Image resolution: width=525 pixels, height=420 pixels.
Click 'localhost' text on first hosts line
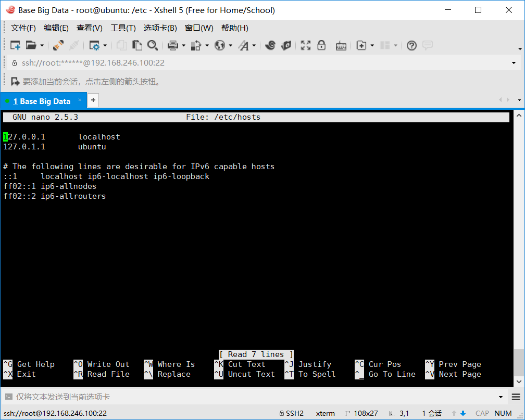click(99, 137)
